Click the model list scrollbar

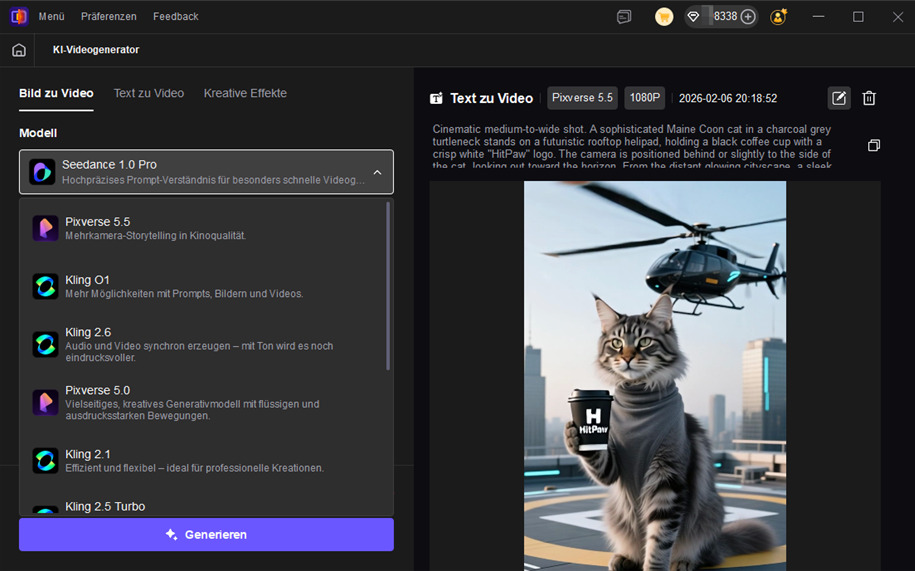[388, 286]
